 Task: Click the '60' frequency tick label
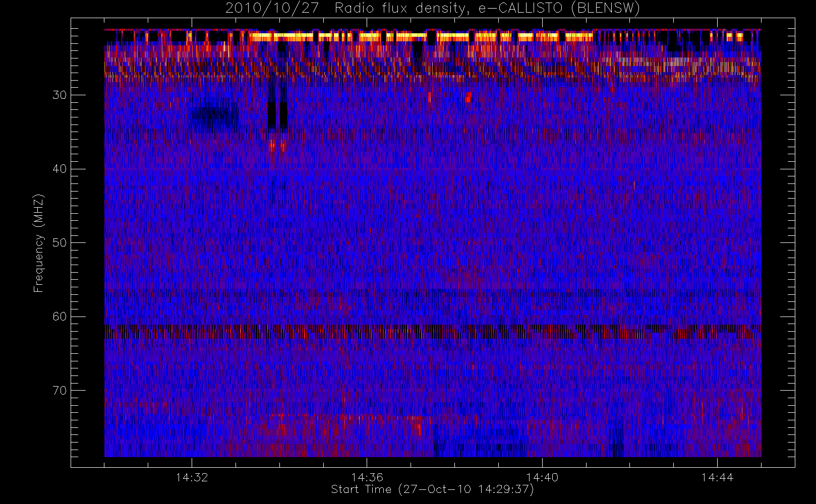coord(60,317)
